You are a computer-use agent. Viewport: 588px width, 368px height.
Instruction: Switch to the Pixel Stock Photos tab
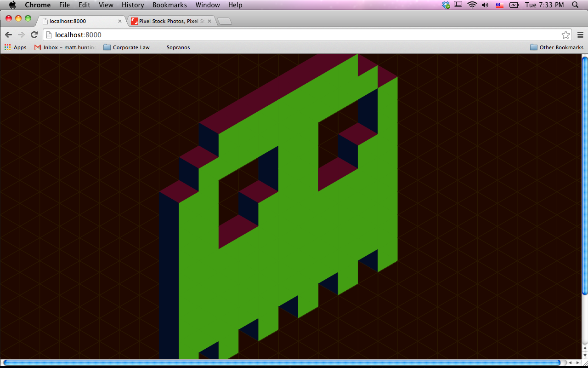tap(171, 21)
